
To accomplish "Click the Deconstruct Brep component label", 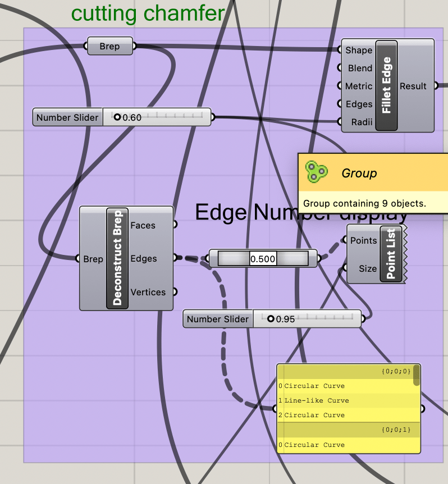I will tap(117, 258).
